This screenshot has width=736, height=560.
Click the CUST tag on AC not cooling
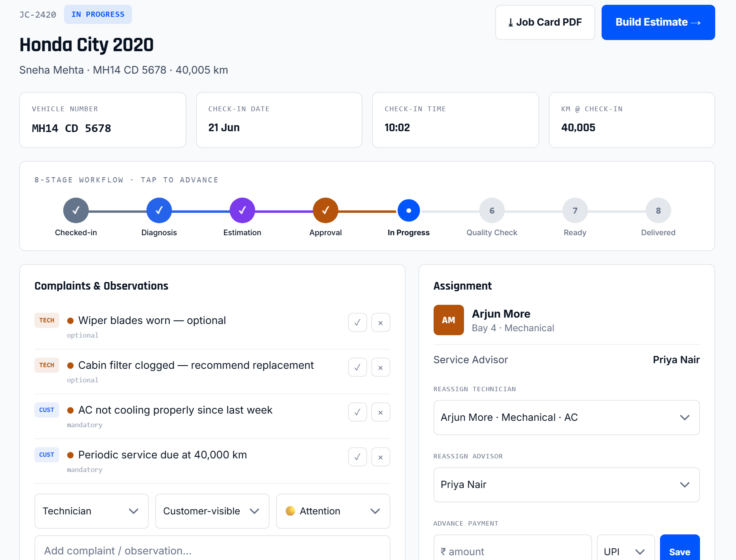click(x=47, y=410)
